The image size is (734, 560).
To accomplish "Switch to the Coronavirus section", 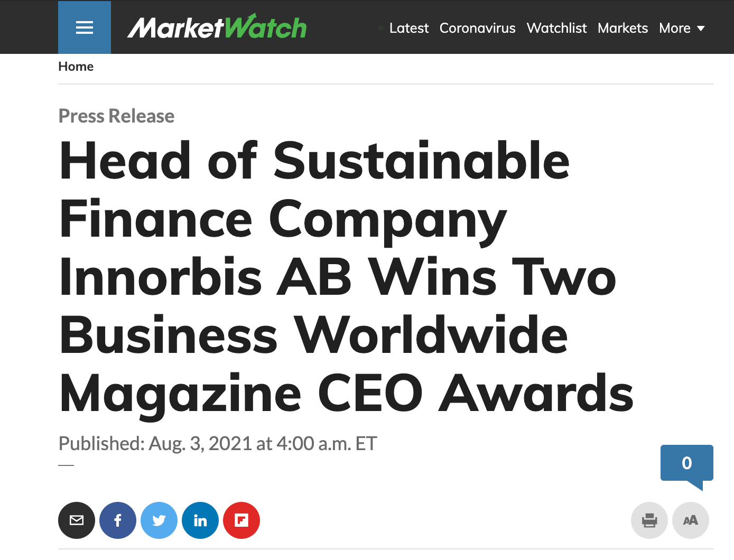I will pyautogui.click(x=477, y=28).
